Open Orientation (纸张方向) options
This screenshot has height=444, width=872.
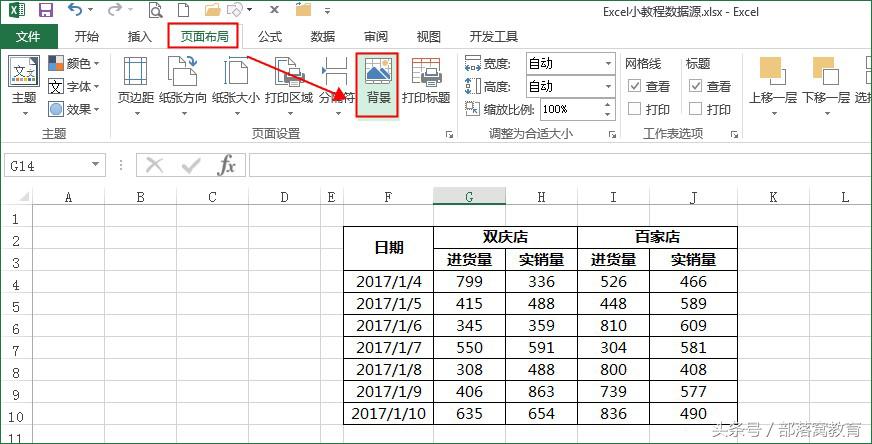pos(182,86)
